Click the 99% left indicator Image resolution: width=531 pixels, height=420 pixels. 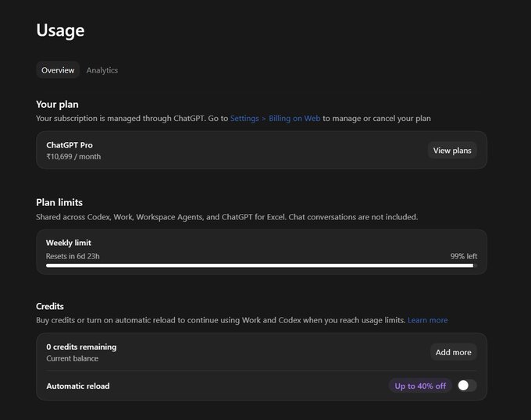pos(464,256)
